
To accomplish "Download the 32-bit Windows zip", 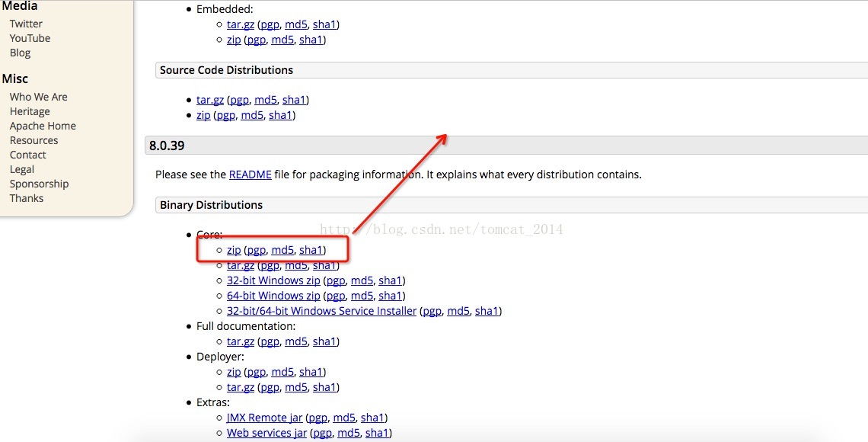I will 273,280.
